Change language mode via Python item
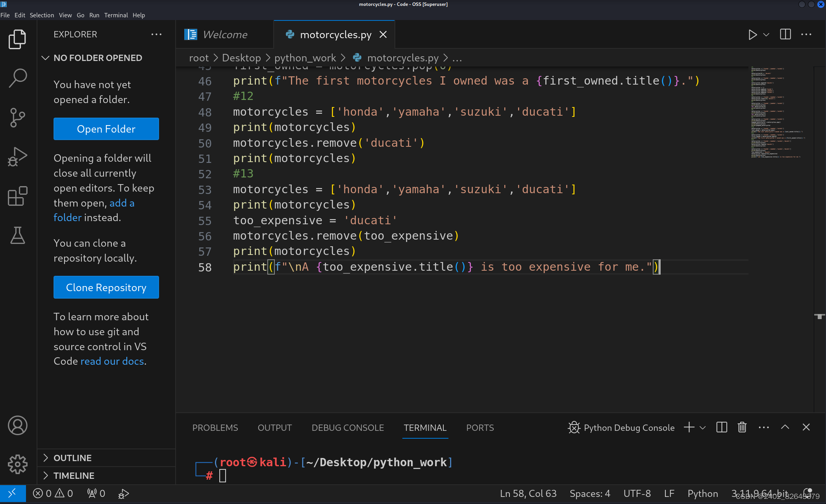The image size is (826, 504). pos(703,493)
